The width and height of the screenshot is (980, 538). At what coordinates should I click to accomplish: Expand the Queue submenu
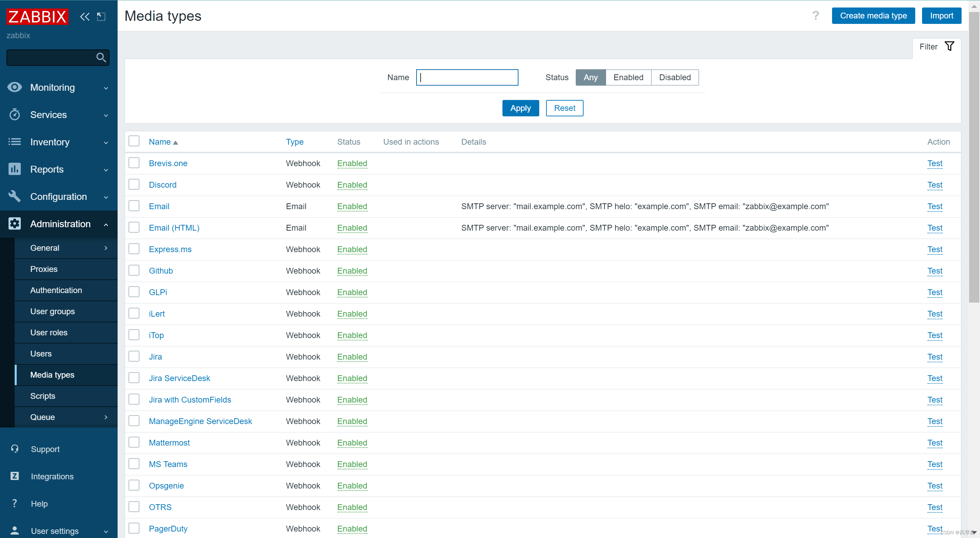pos(106,417)
